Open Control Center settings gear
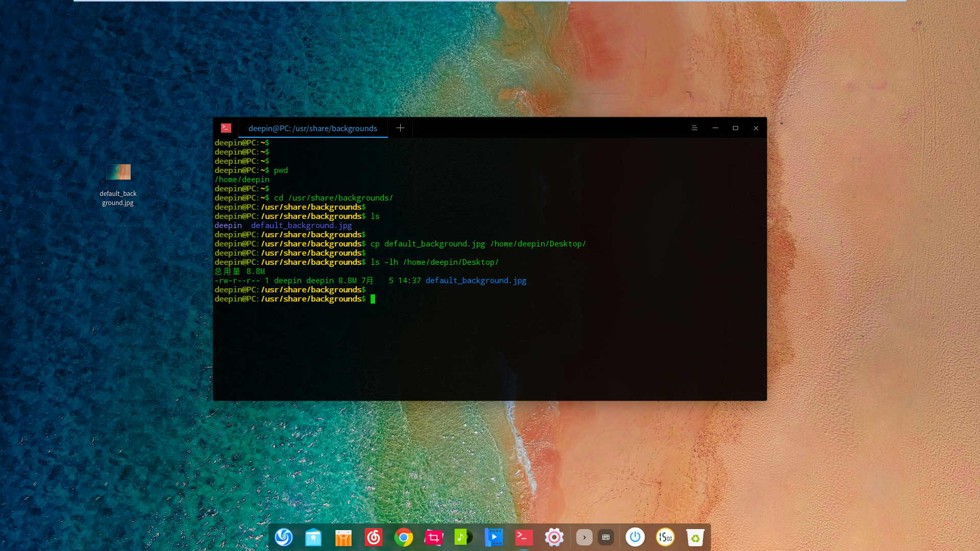 tap(554, 537)
